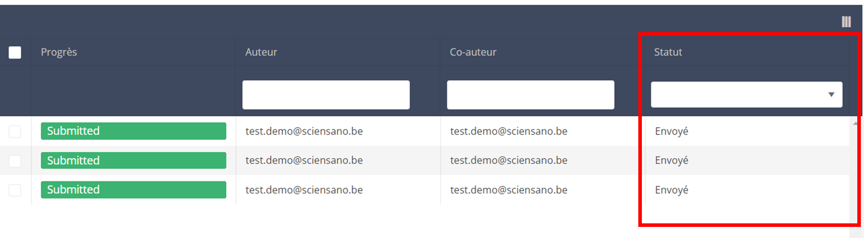The width and height of the screenshot is (868, 238).
Task: Sort by the Statut column header
Action: 668,52
